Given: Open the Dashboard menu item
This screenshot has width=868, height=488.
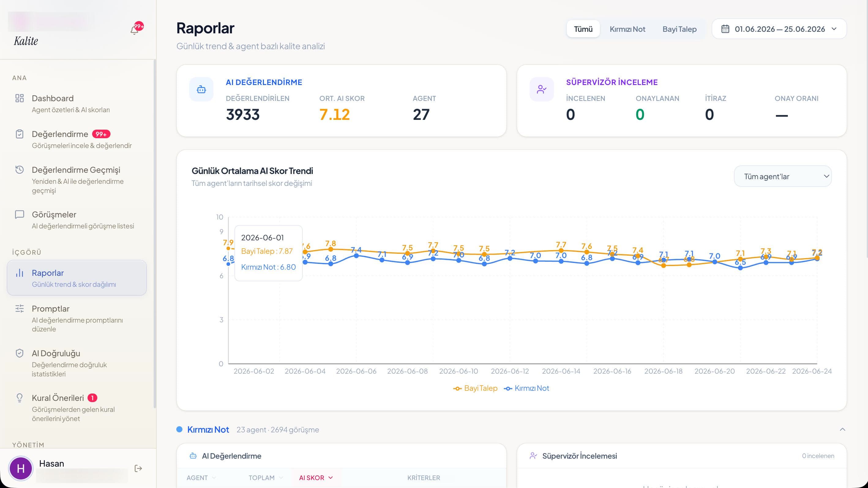Looking at the screenshot, I should tap(77, 104).
